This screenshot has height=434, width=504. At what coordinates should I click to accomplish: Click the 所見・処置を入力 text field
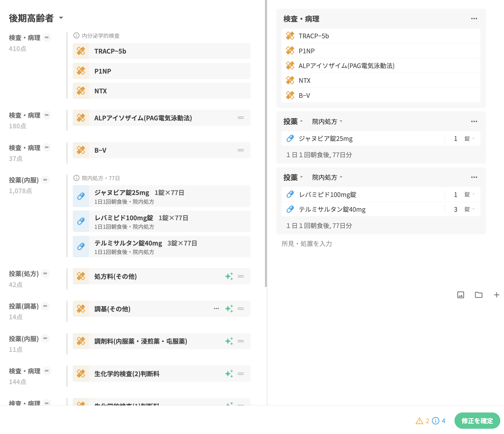[306, 244]
